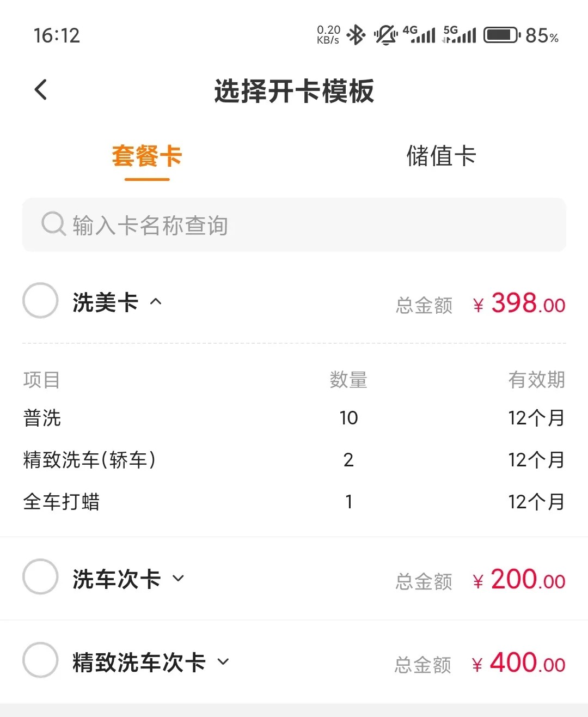This screenshot has width=588, height=717.
Task: Tap the 精致洗车次卡 card name
Action: click(x=139, y=663)
